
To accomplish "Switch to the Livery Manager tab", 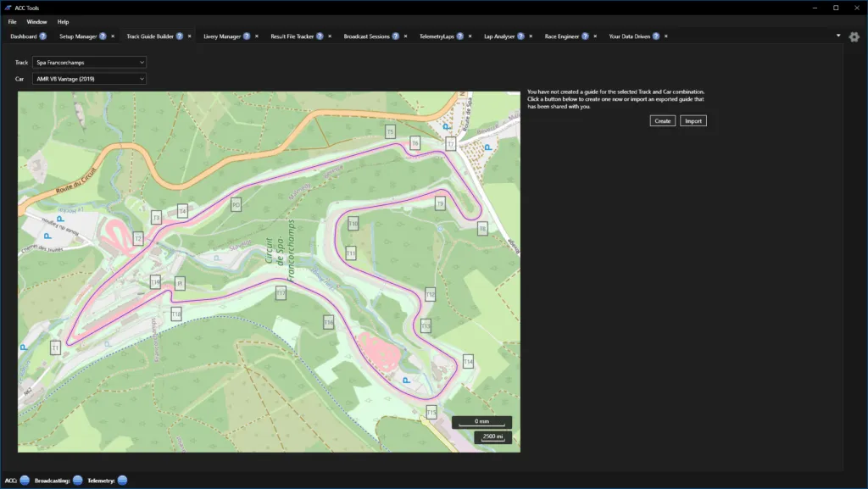I will pos(222,36).
